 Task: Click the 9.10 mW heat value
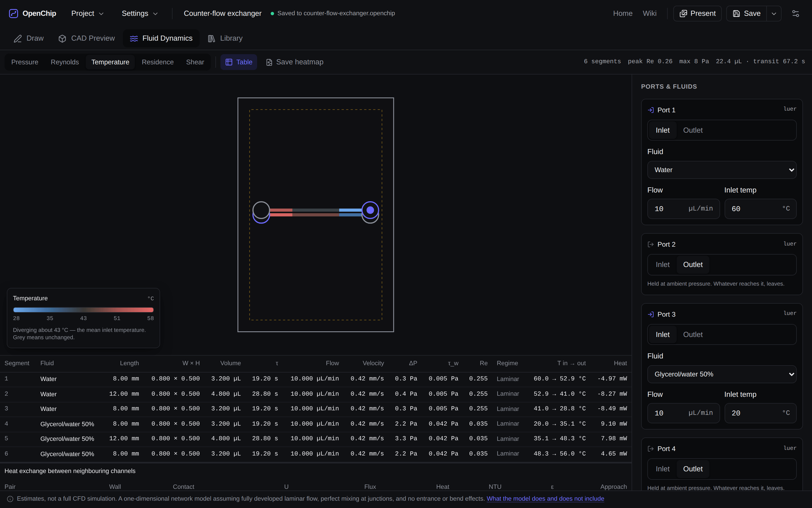click(x=614, y=424)
